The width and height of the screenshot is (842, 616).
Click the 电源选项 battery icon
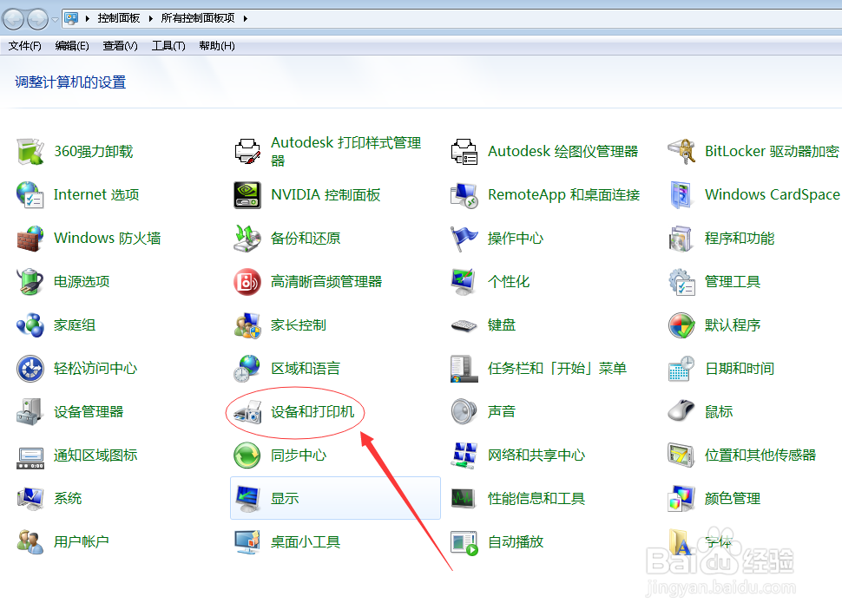pyautogui.click(x=30, y=282)
